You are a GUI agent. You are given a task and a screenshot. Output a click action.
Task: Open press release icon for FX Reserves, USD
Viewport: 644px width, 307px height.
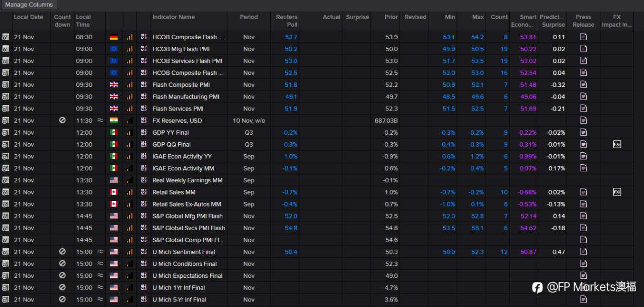584,121
